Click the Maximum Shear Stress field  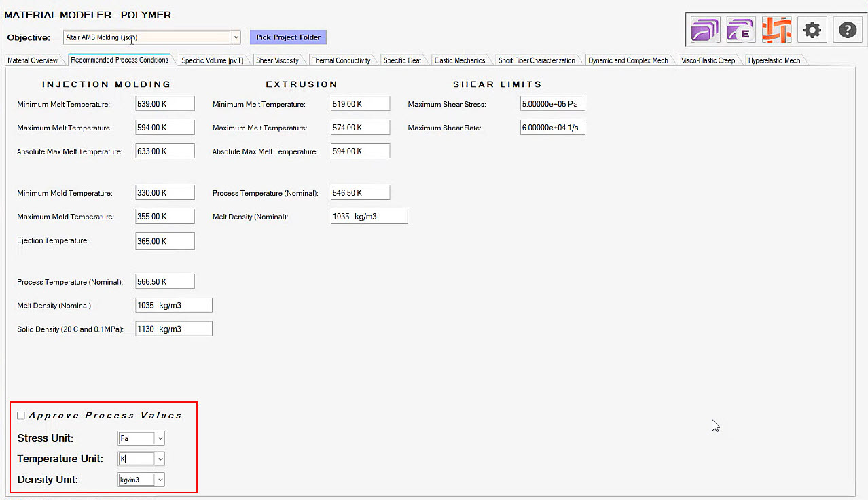point(552,103)
